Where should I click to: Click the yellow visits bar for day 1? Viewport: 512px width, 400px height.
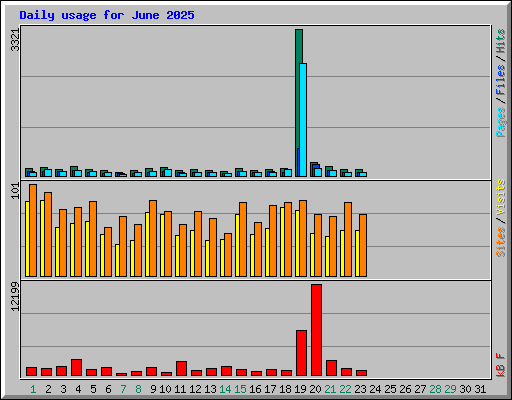point(27,239)
